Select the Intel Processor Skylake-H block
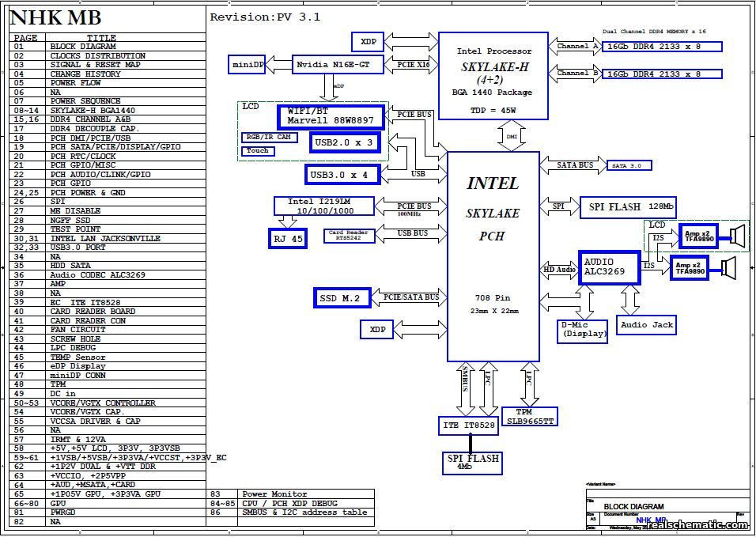The width and height of the screenshot is (756, 537). click(x=493, y=76)
